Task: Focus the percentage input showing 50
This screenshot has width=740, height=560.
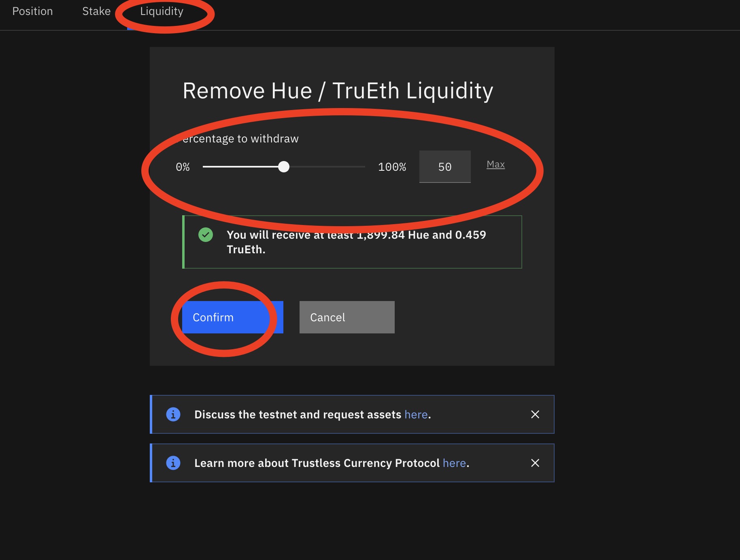Action: [444, 167]
